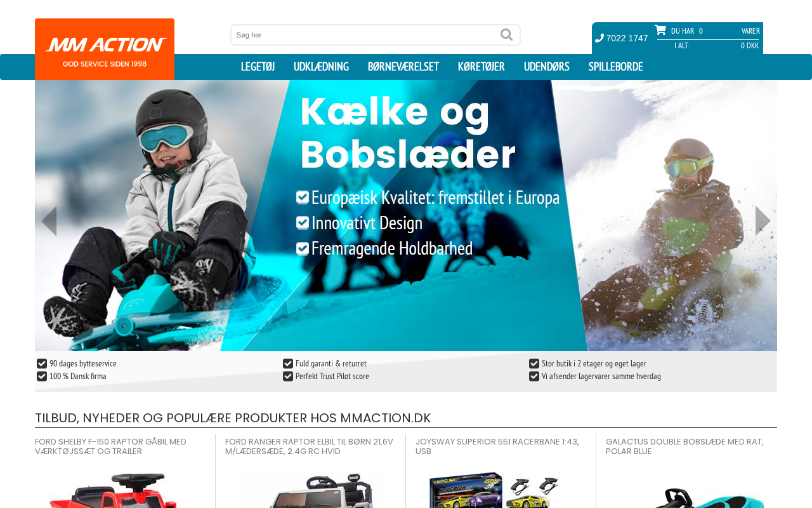Click the MM Action logo

coord(105,50)
